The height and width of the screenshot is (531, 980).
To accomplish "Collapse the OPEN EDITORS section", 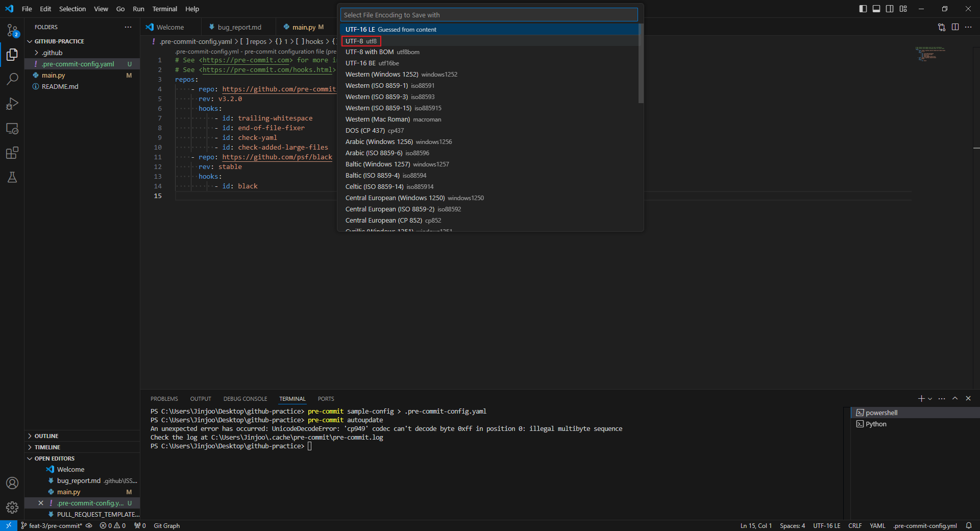I will 82,458.
